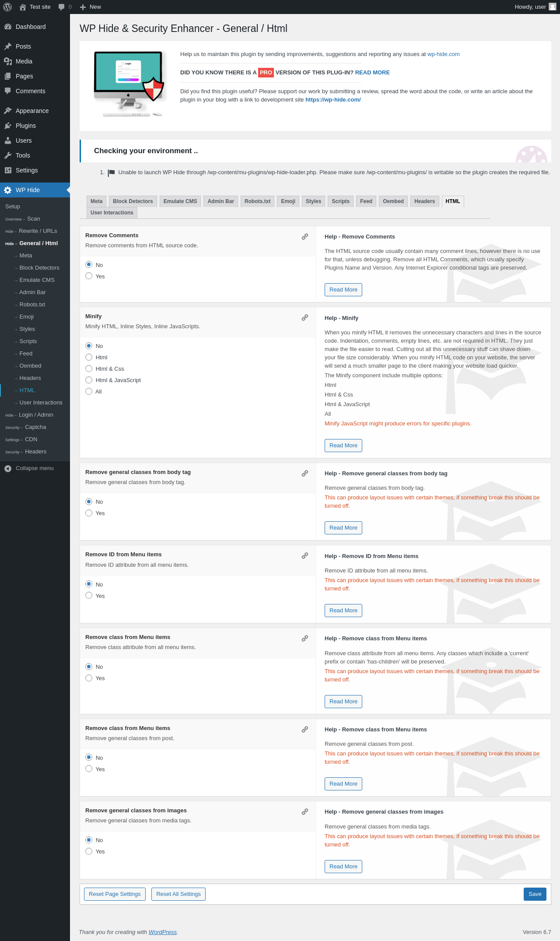This screenshot has width=560, height=941.
Task: Click the Media icon in sidebar
Action: (8, 61)
